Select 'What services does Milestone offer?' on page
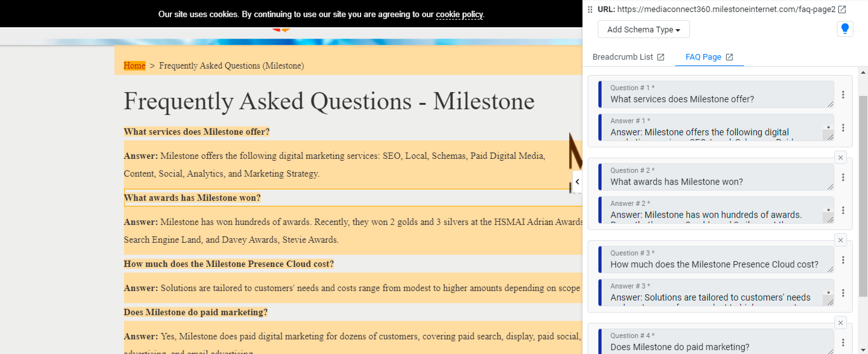Image resolution: width=868 pixels, height=354 pixels. 196,132
